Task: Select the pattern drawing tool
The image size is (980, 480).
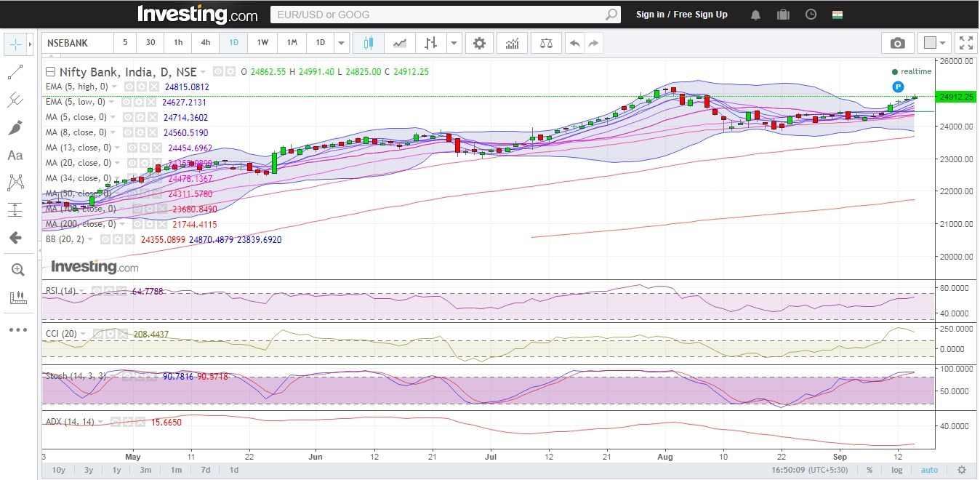Action: point(15,183)
